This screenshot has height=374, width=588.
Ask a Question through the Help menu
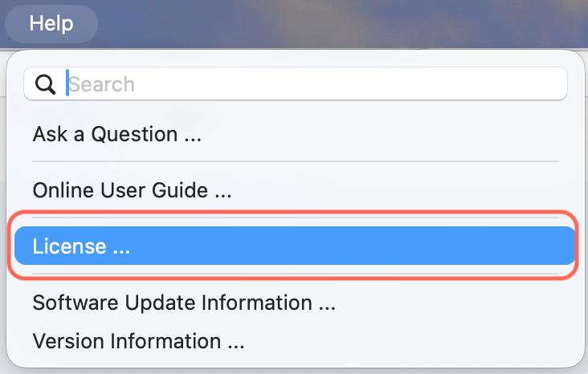[117, 134]
